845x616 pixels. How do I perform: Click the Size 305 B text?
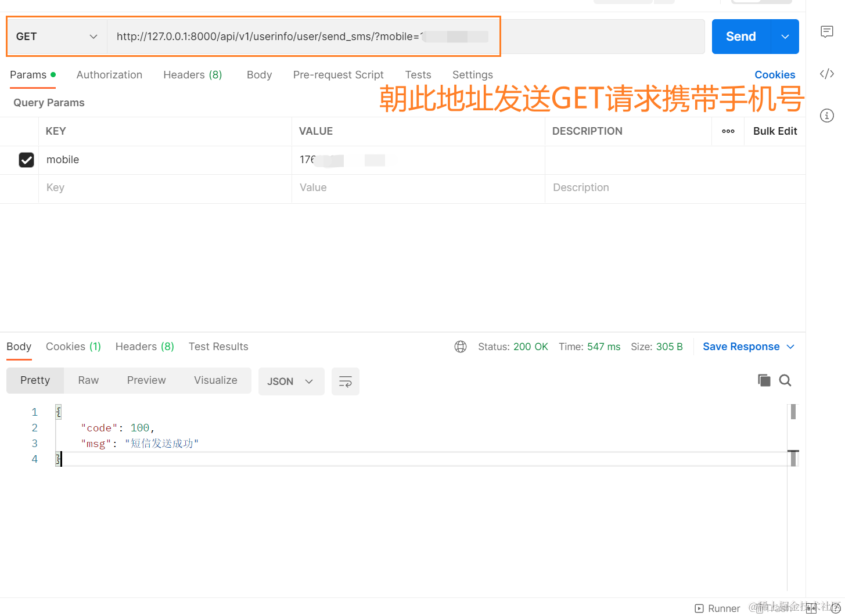coord(657,347)
